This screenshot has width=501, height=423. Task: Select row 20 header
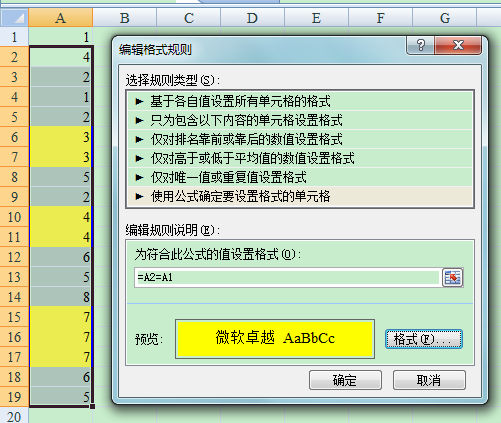pos(14,416)
